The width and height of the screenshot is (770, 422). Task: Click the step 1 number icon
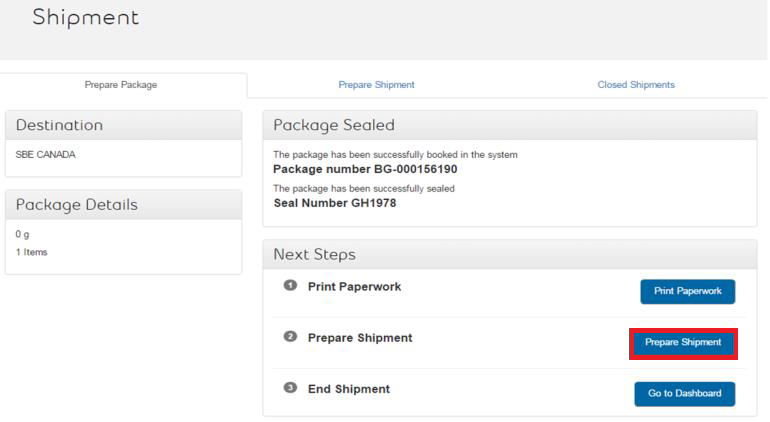[x=290, y=286]
